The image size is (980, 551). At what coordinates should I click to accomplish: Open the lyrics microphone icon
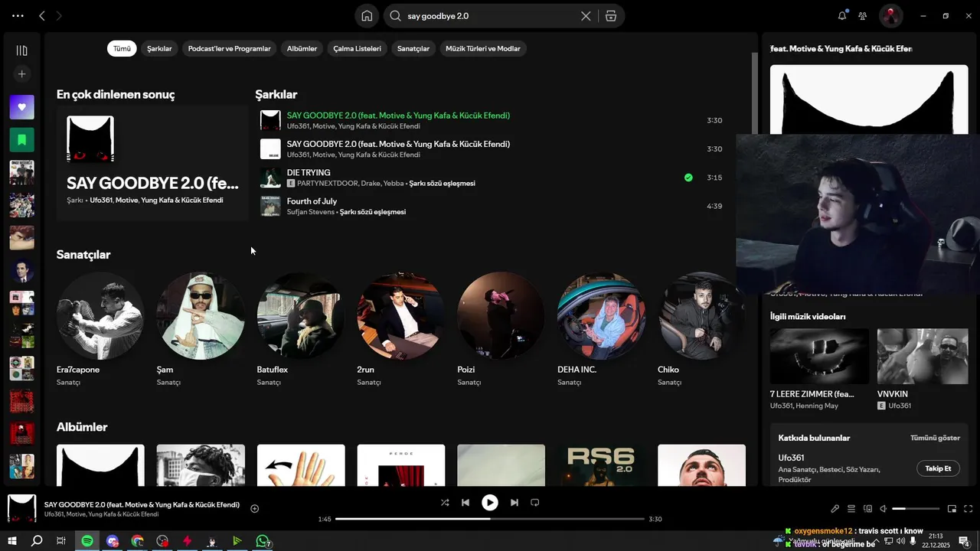835,509
